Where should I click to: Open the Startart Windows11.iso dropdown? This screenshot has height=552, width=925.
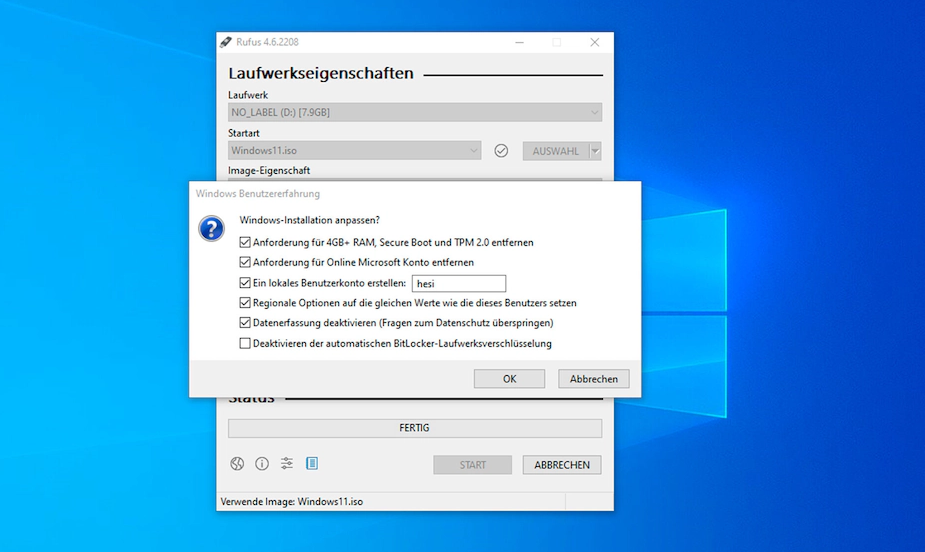[355, 150]
